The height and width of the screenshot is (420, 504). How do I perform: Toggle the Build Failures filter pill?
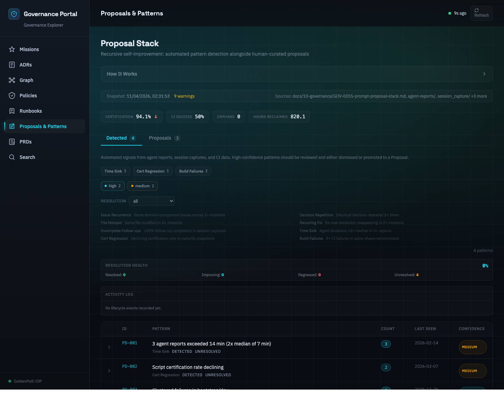(x=193, y=171)
